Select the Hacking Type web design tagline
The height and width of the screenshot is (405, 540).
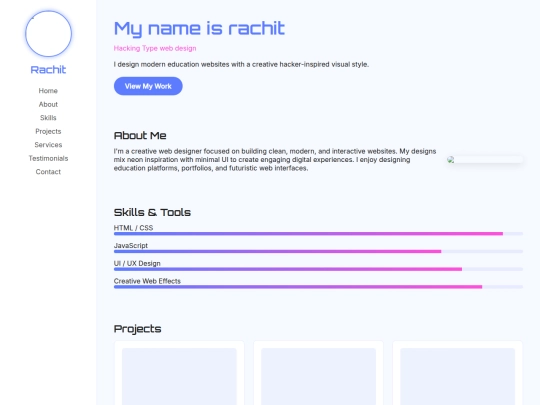pyautogui.click(x=155, y=48)
